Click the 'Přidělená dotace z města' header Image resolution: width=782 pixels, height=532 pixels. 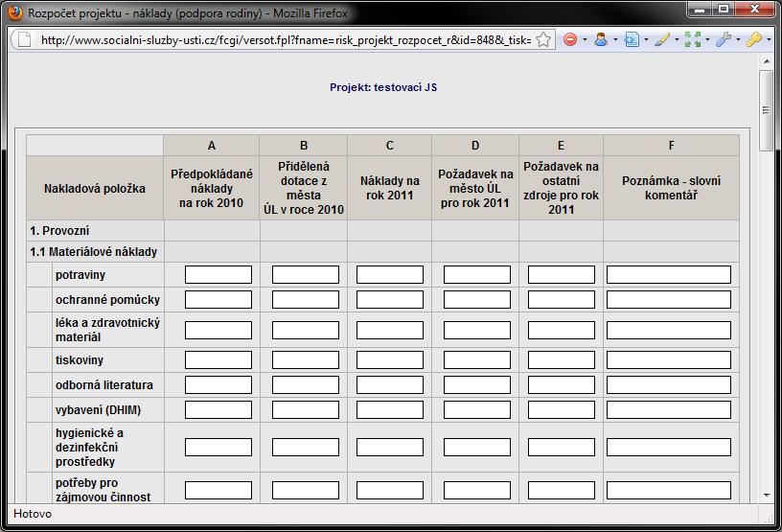pyautogui.click(x=304, y=188)
